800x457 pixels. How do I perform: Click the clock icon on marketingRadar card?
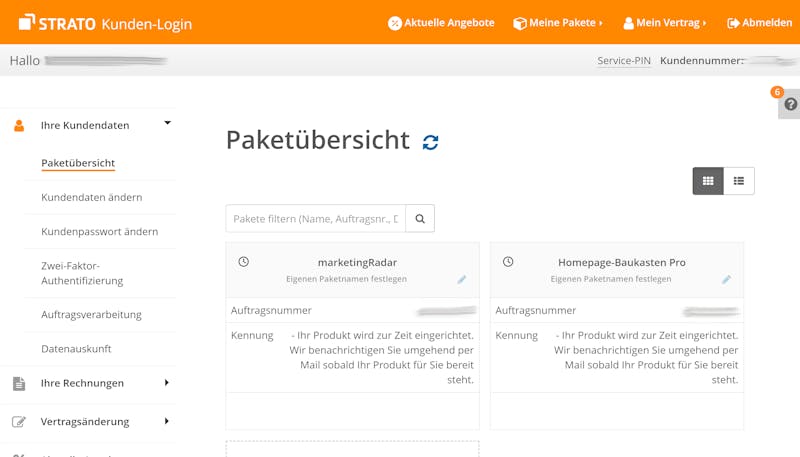244,262
